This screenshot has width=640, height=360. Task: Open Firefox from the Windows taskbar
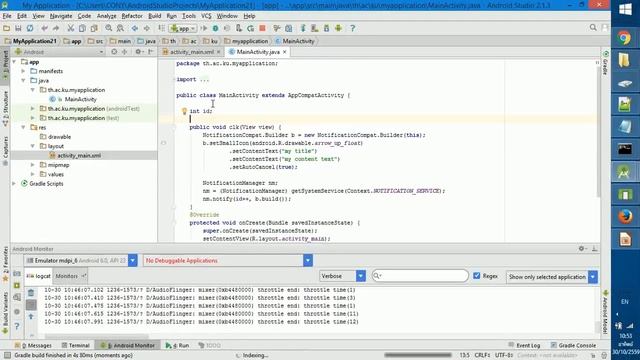coord(625,216)
